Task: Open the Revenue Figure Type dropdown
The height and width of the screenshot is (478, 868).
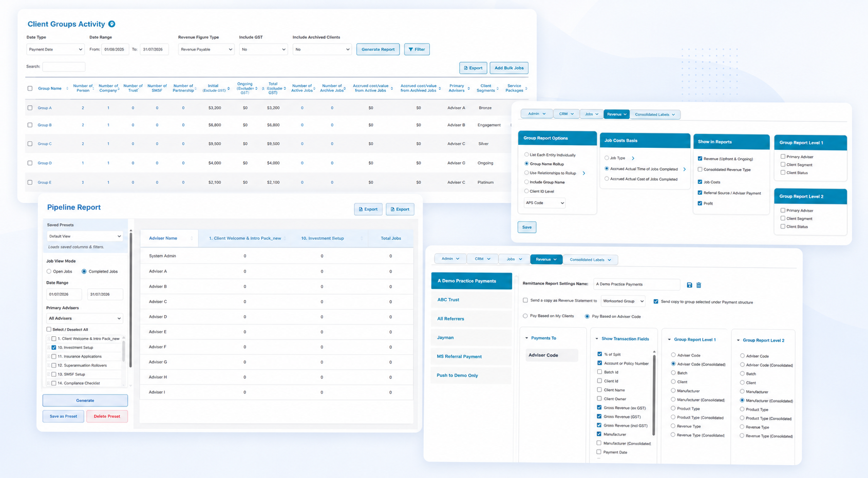Action: pos(206,49)
